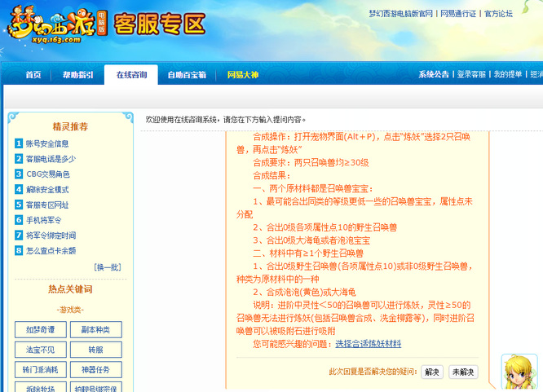Viewport: 543px width, 392px height.
Task: Open the 网易大神 tab
Action: pyautogui.click(x=243, y=75)
